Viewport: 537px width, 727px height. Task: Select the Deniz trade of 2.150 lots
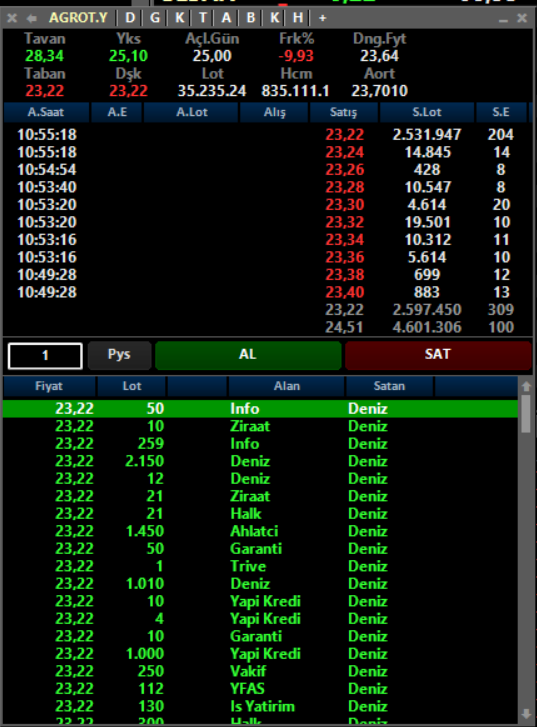[260, 461]
